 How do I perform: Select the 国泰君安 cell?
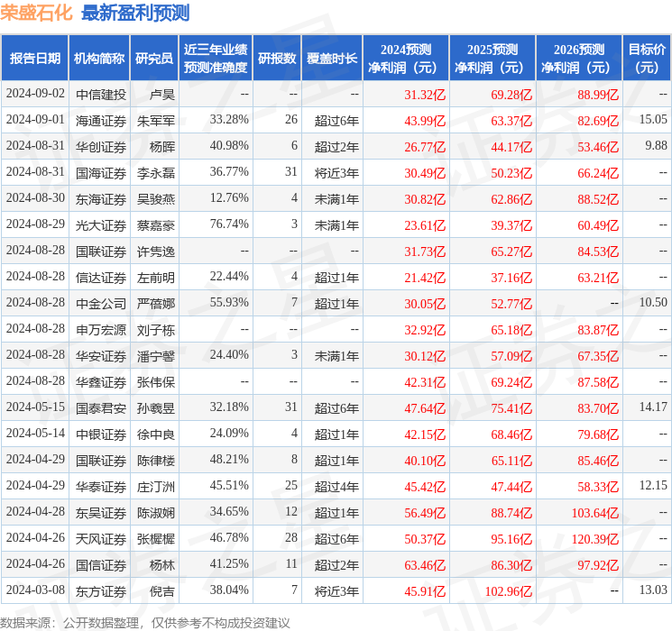(101, 407)
